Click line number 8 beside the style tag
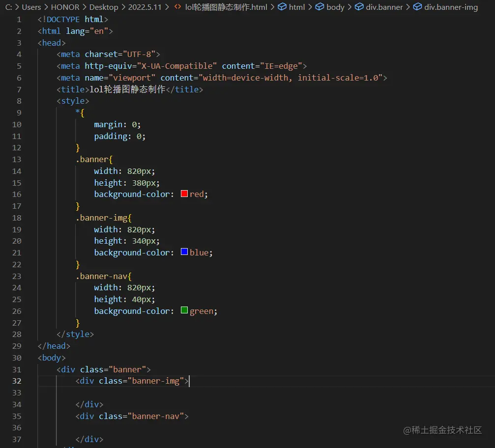This screenshot has width=495, height=448. pyautogui.click(x=19, y=101)
